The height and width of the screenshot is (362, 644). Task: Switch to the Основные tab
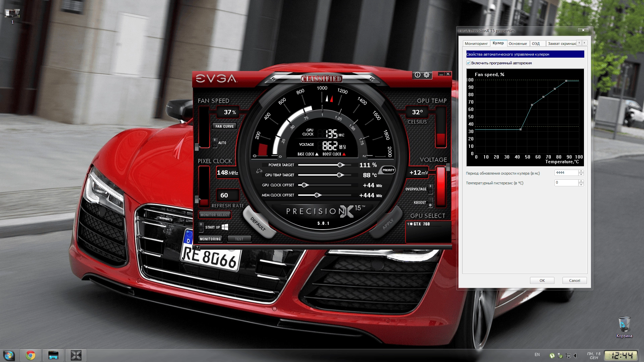518,44
